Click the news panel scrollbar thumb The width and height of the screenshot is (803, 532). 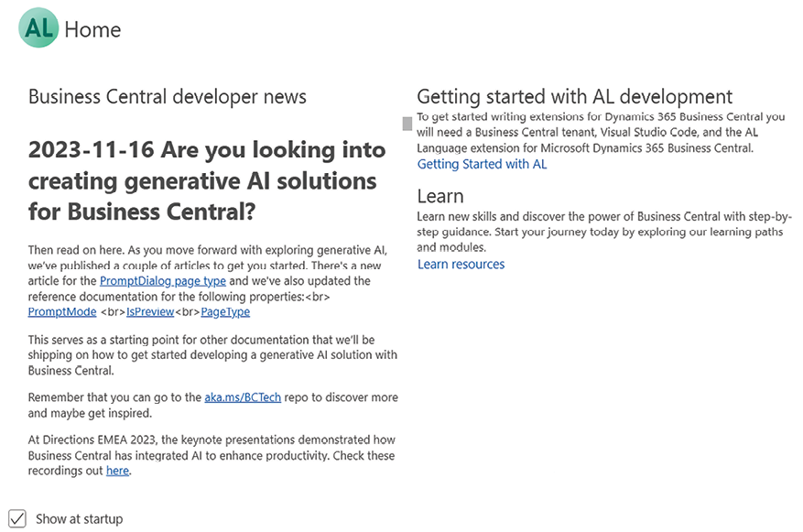407,124
